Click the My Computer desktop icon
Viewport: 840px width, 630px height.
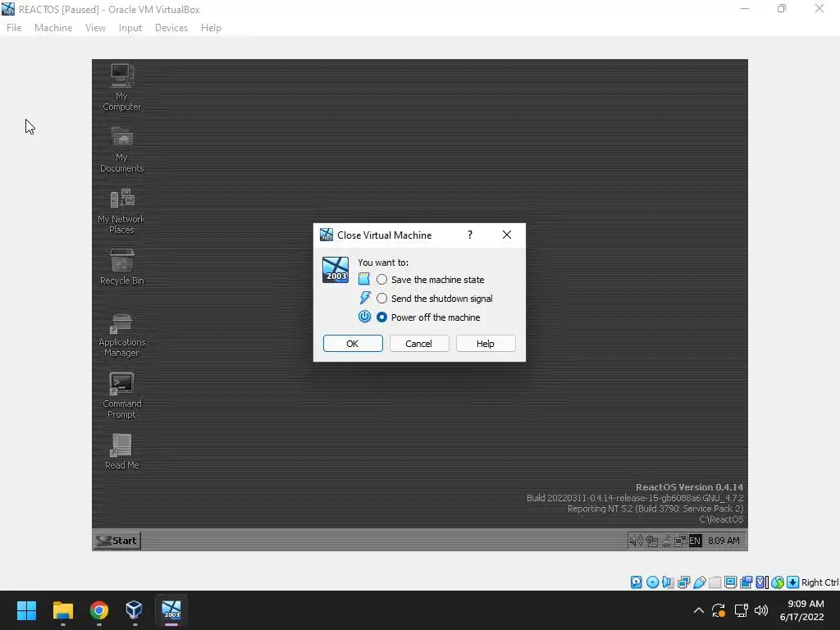coord(121,87)
